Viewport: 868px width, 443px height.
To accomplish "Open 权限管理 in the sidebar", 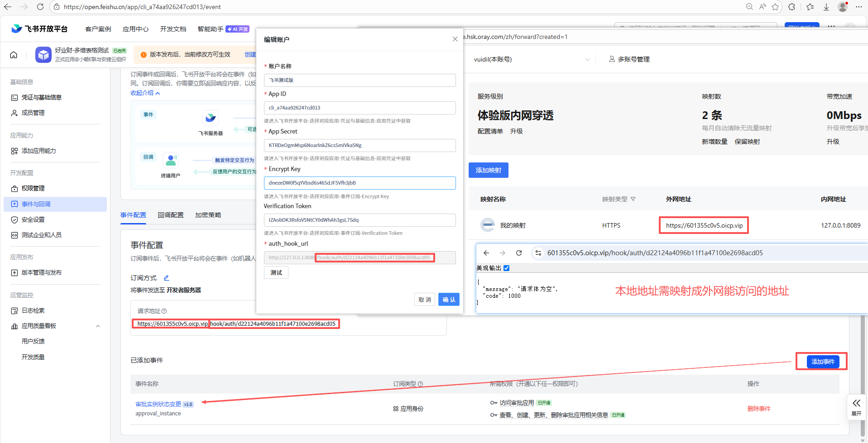I will [x=33, y=188].
